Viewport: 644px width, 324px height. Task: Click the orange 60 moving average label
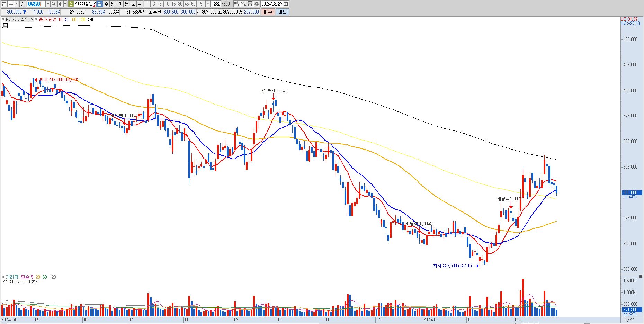click(74, 20)
